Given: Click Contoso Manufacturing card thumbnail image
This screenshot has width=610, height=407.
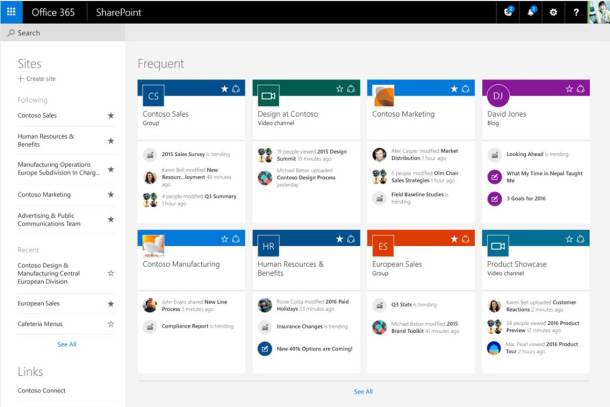Looking at the screenshot, I should click(x=153, y=246).
